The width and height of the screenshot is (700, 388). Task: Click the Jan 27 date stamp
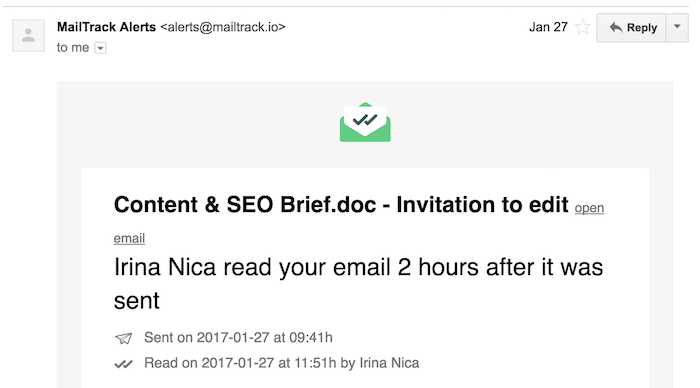pyautogui.click(x=548, y=27)
